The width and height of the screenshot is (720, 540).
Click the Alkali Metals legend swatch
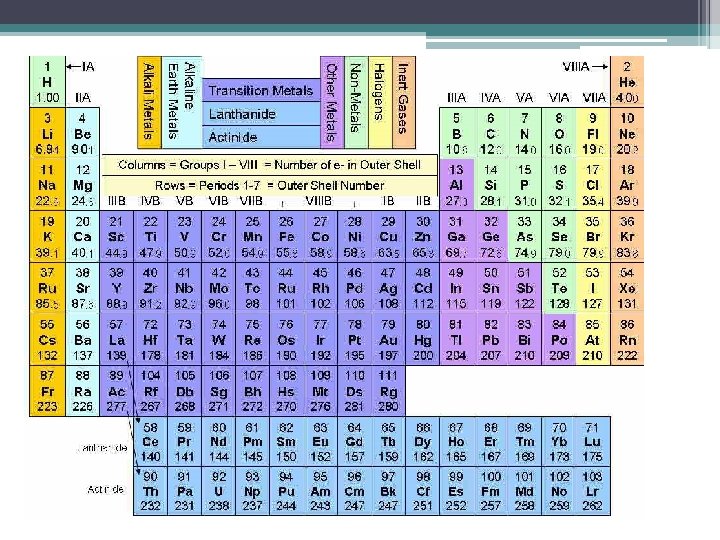pyautogui.click(x=149, y=102)
